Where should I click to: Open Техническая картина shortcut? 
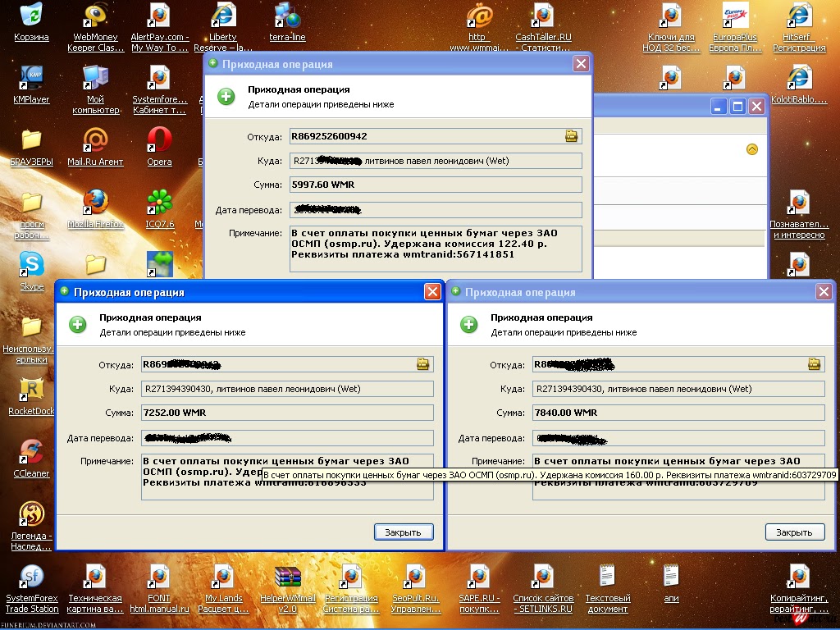coord(95,589)
